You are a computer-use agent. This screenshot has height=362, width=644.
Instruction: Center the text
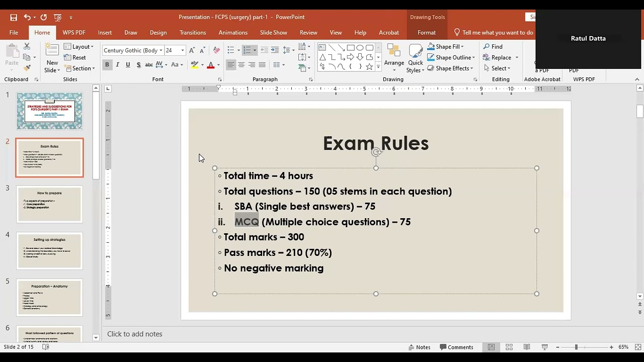point(242,64)
